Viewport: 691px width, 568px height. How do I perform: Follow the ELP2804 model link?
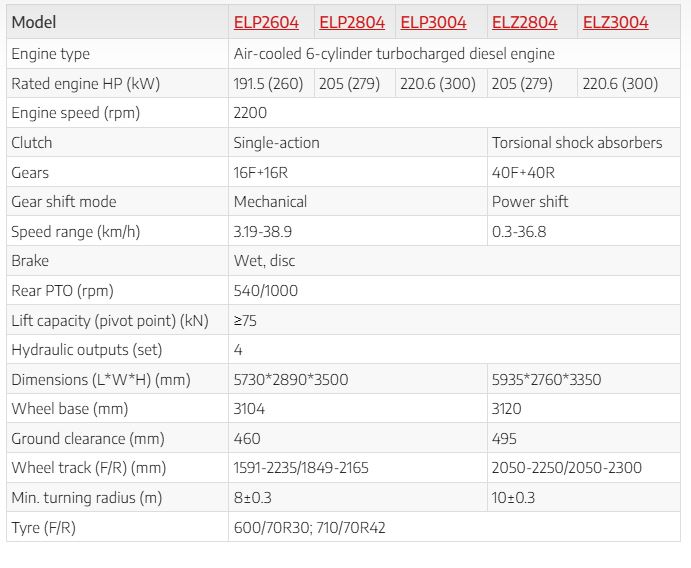[352, 22]
